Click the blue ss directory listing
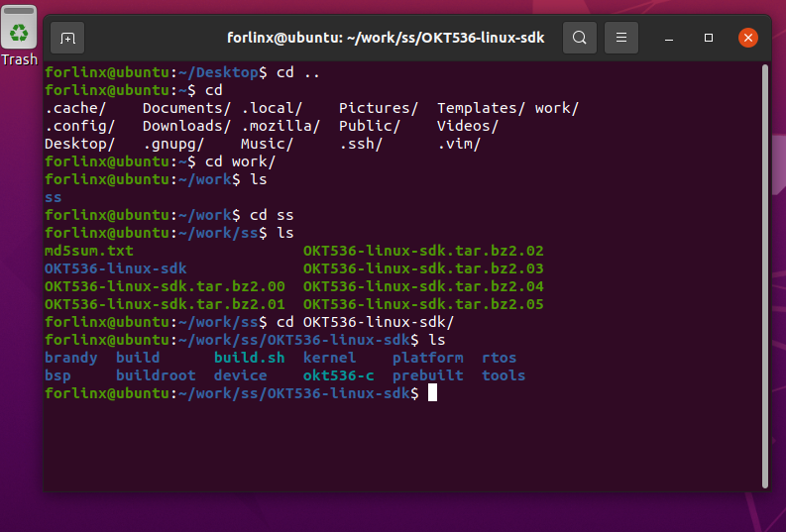The height and width of the screenshot is (532, 786). [x=54, y=197]
